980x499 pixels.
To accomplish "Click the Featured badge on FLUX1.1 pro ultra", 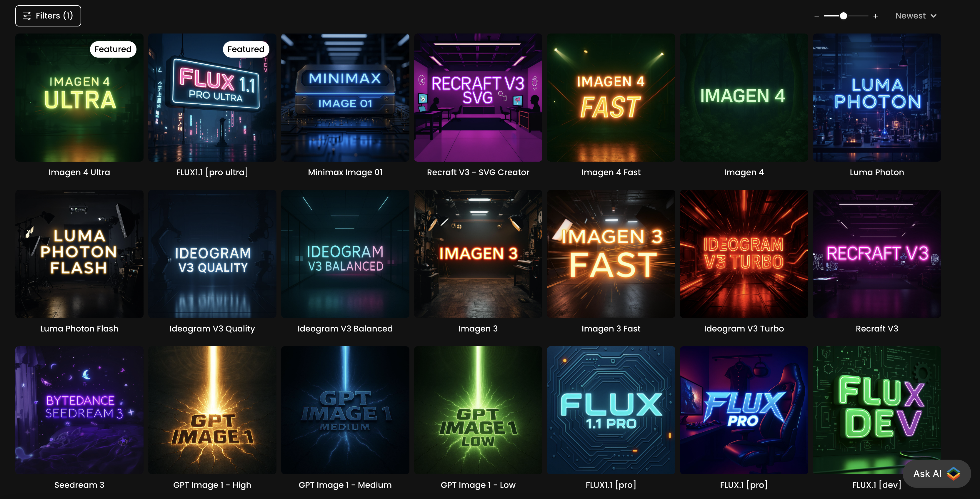I will [x=246, y=49].
